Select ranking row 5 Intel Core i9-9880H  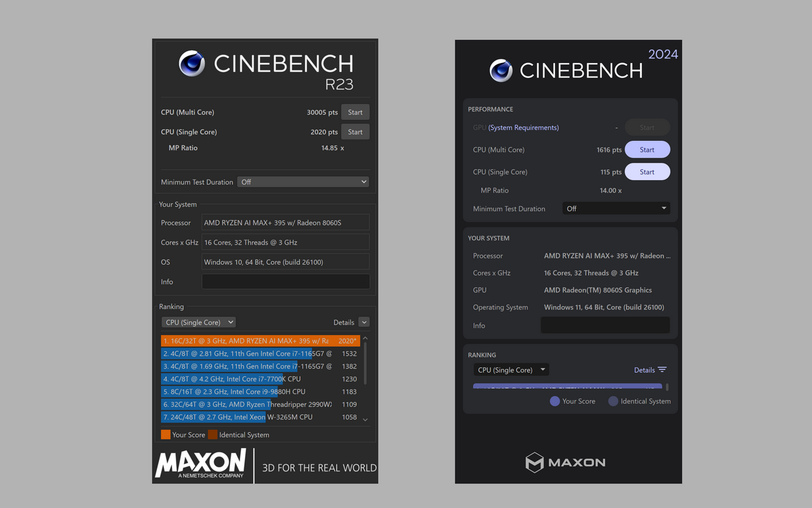[261, 391]
